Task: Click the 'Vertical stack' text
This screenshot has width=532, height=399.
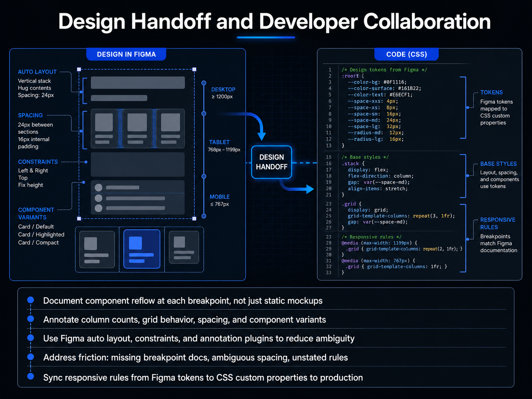Action: [x=35, y=81]
